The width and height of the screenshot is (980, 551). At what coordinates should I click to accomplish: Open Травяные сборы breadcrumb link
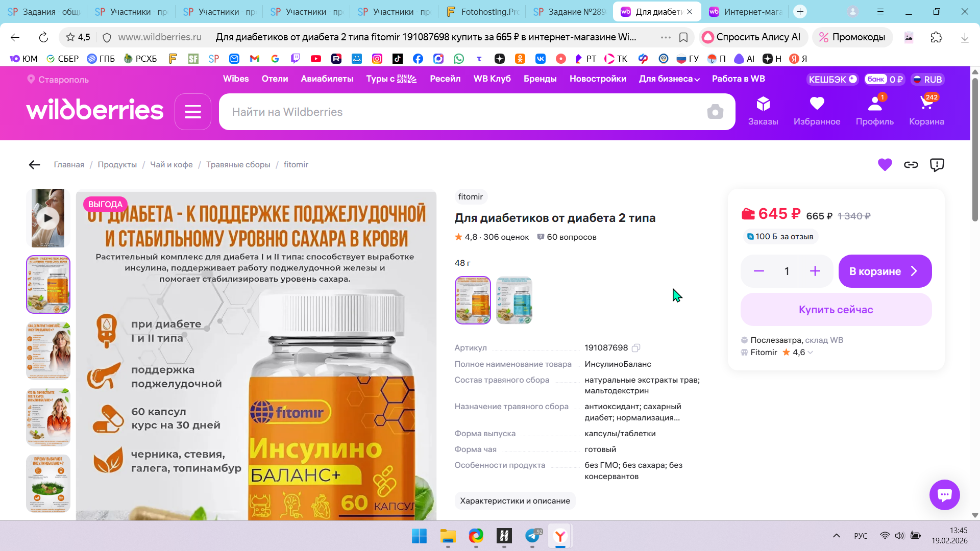click(x=238, y=165)
